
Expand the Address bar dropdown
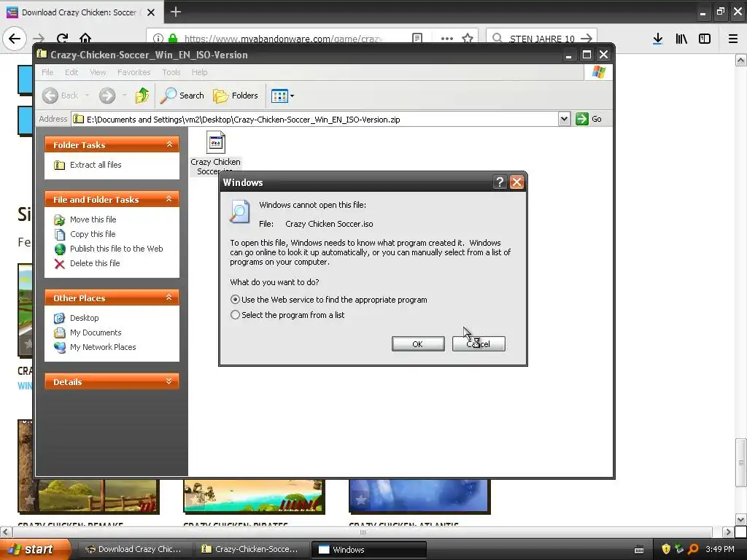click(564, 119)
